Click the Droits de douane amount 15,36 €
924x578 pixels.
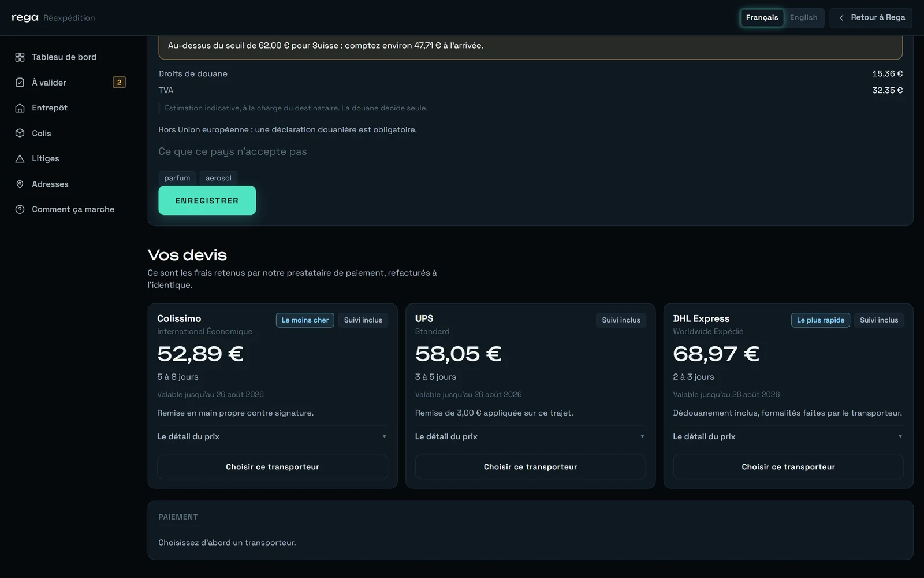tap(888, 74)
